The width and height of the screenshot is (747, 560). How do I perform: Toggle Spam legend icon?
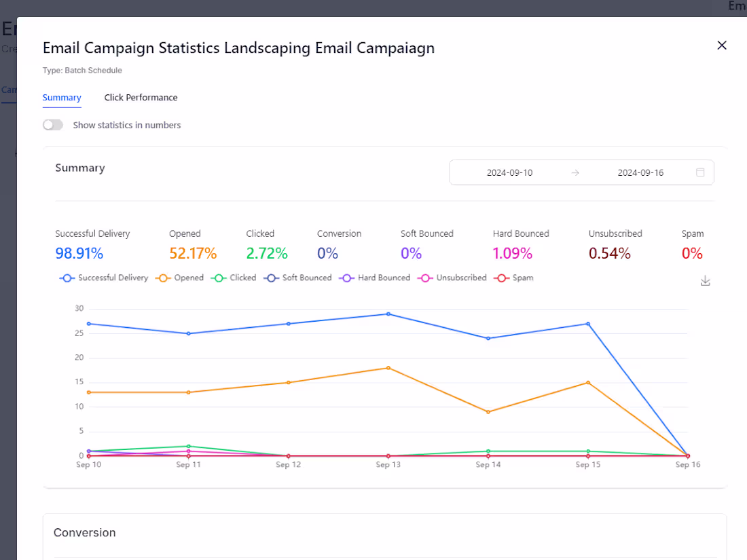pyautogui.click(x=501, y=278)
